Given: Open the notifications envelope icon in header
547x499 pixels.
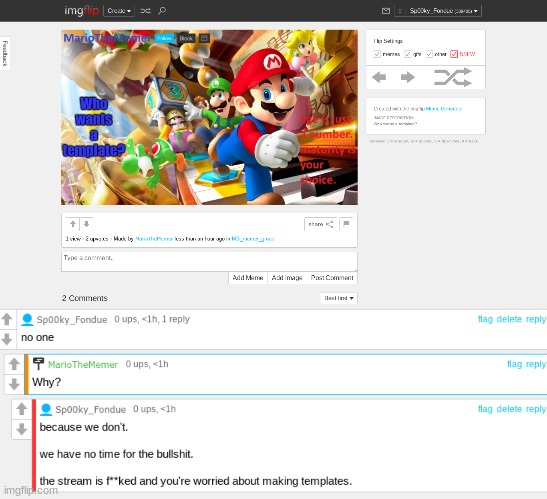Looking at the screenshot, I should coord(386,11).
